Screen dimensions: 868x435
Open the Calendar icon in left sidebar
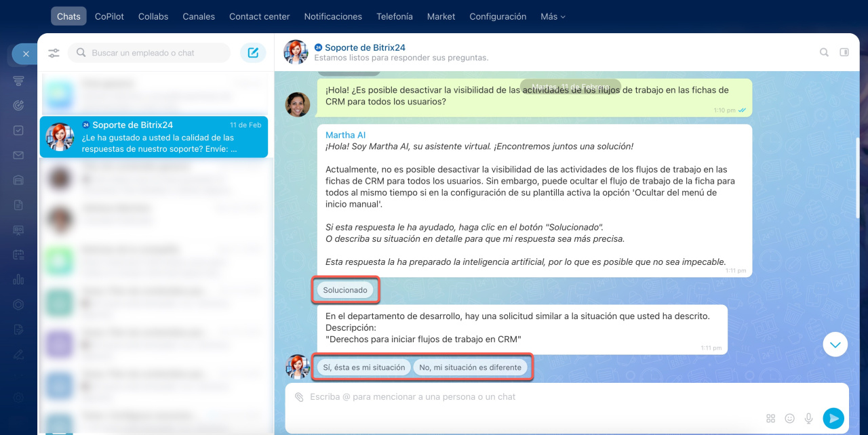[x=18, y=255]
